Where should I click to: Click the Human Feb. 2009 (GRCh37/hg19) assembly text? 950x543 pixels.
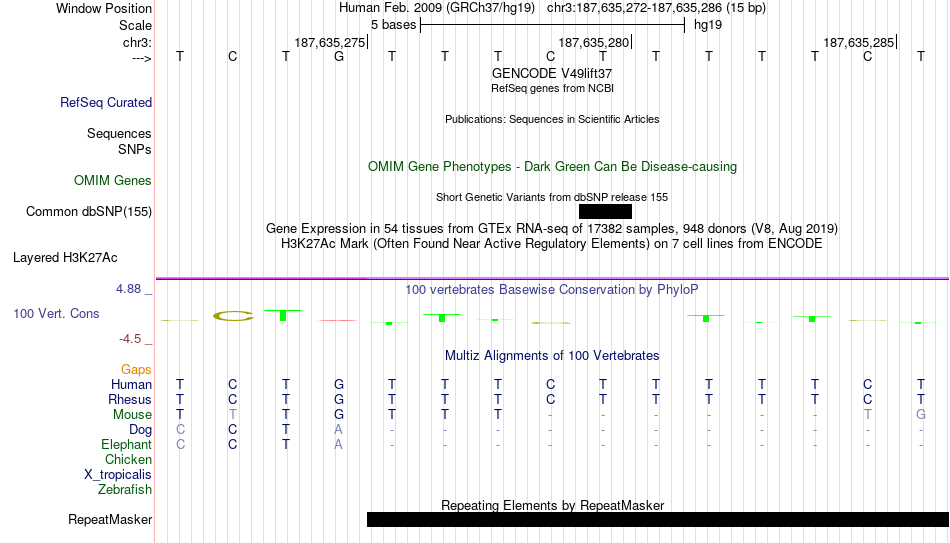pyautogui.click(x=437, y=8)
